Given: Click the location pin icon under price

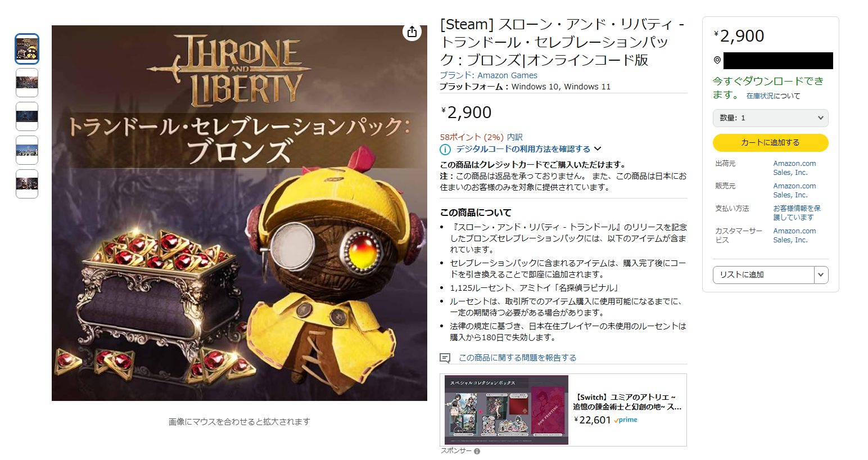Looking at the screenshot, I should coord(717,60).
